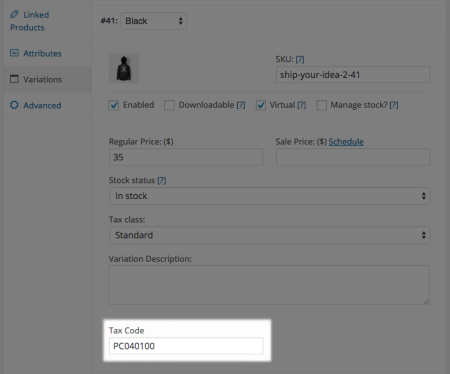Click the Attributes panel icon
Image resolution: width=450 pixels, height=374 pixels.
[x=14, y=53]
